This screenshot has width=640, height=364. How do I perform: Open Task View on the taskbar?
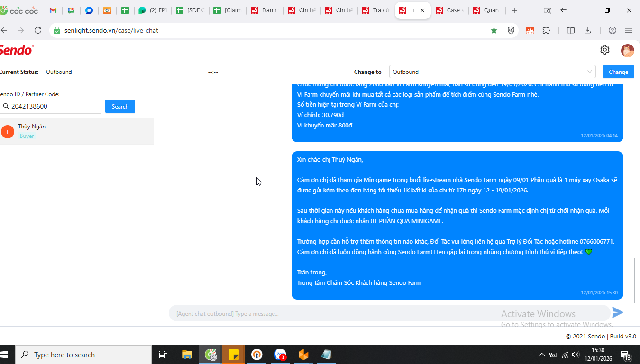(163, 355)
